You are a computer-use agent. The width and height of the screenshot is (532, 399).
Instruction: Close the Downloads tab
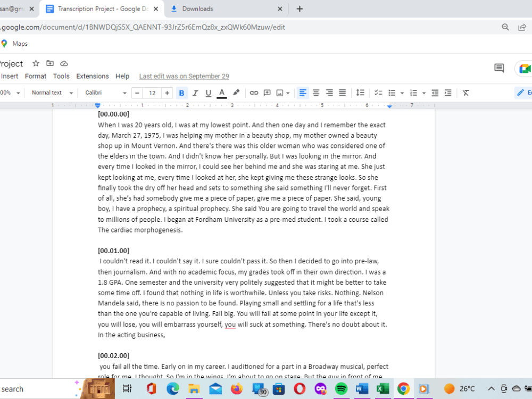click(280, 9)
